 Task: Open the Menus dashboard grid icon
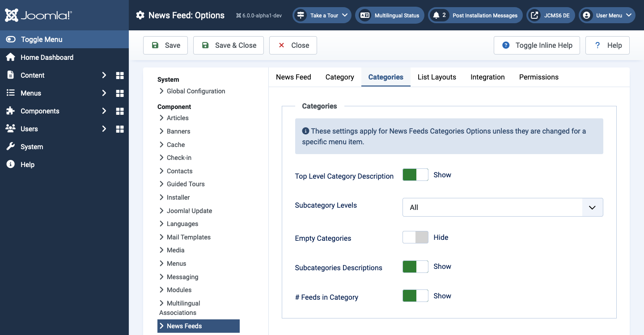coord(120,93)
